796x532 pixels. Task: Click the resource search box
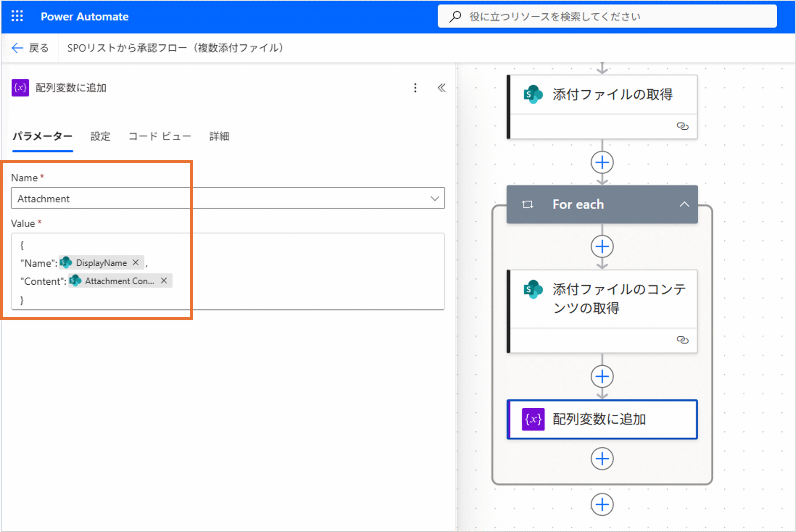(608, 16)
